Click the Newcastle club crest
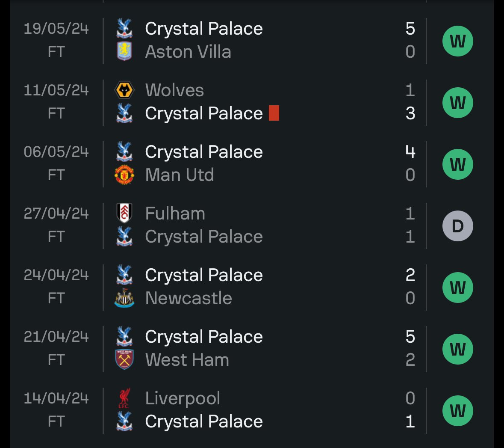504x448 pixels. pyautogui.click(x=124, y=298)
